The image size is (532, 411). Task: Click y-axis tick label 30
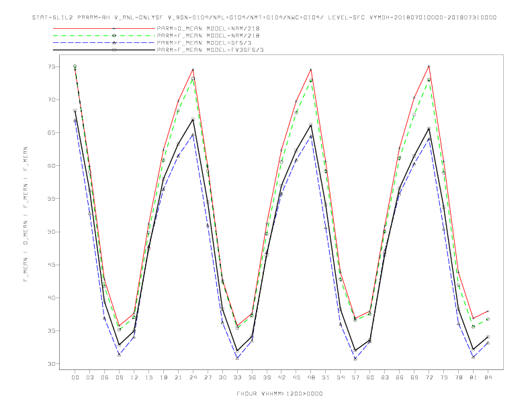51,363
